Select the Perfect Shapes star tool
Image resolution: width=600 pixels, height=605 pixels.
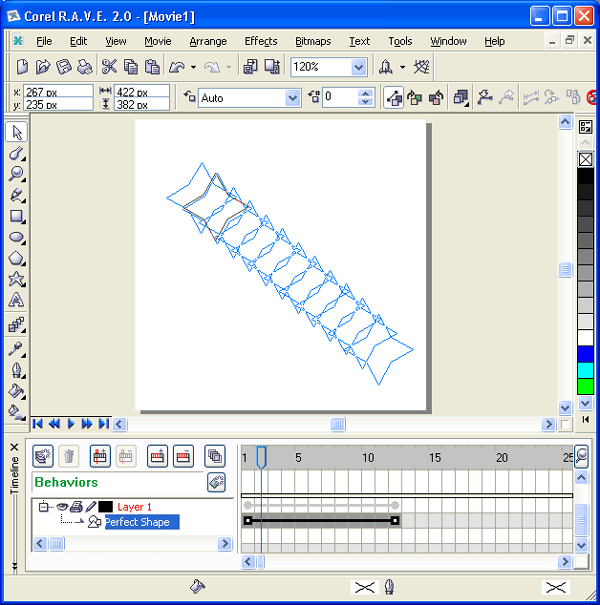[x=17, y=279]
